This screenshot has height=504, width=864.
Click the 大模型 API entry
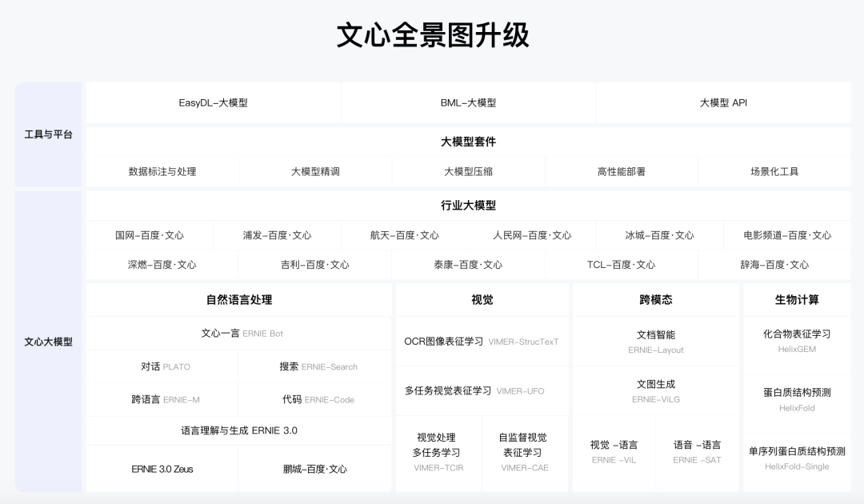[722, 102]
